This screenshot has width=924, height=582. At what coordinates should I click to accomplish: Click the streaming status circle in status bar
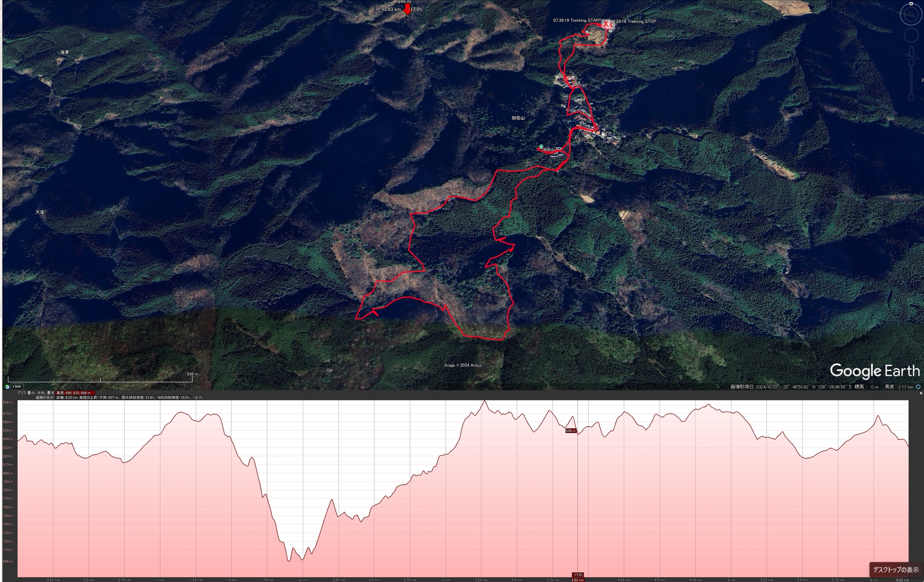pyautogui.click(x=918, y=387)
